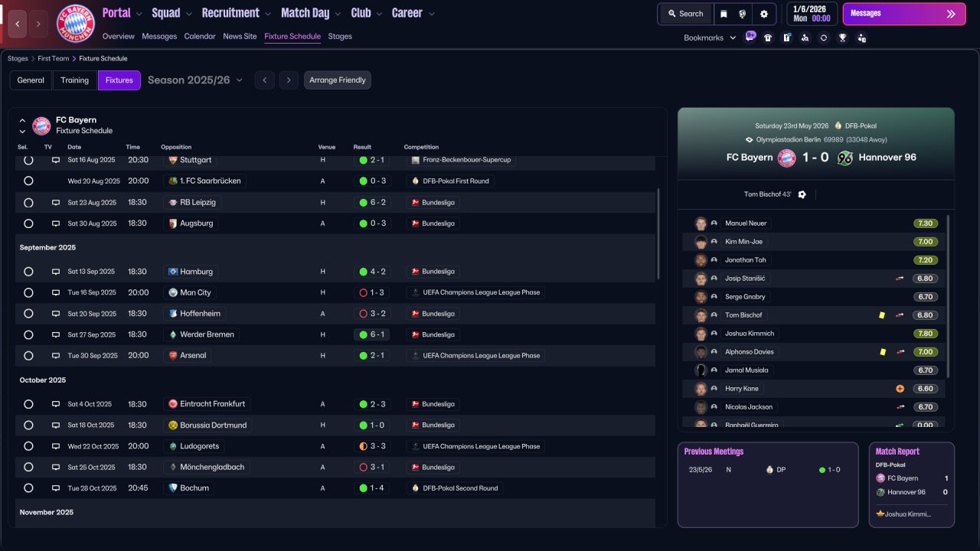Viewport: 980px width, 551px height.
Task: Click the player ratings list scrollbar
Action: click(948, 295)
